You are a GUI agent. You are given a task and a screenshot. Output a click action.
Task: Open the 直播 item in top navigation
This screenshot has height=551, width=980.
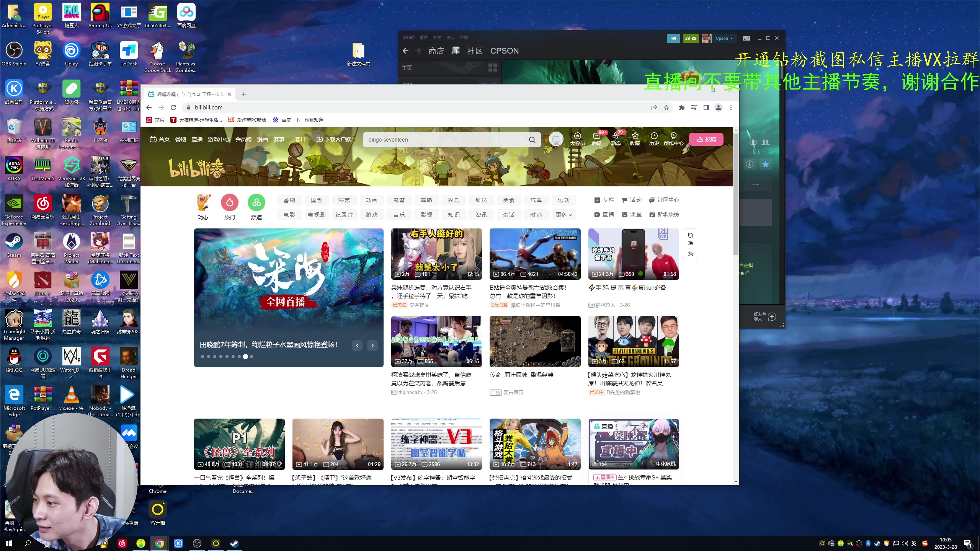(x=197, y=139)
